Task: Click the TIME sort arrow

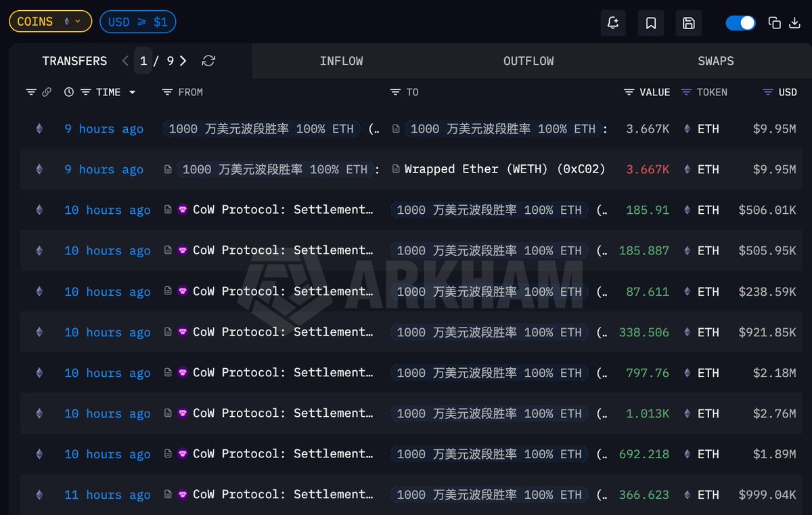Action: pyautogui.click(x=132, y=92)
